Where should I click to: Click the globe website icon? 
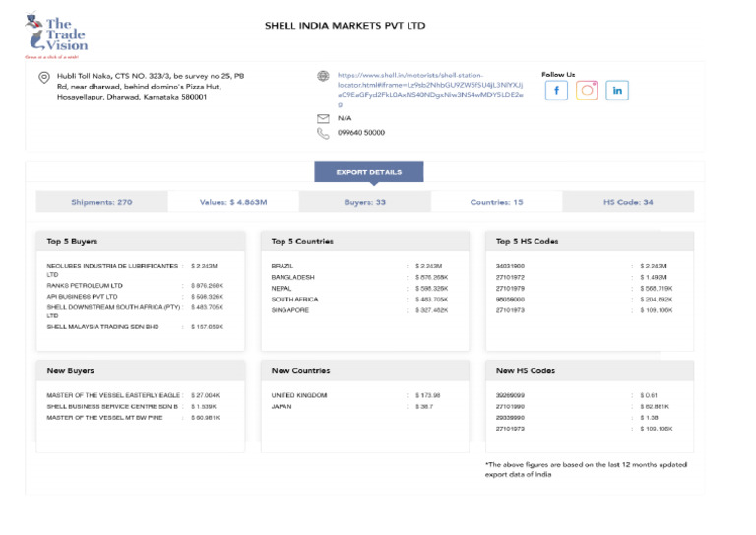(x=323, y=76)
